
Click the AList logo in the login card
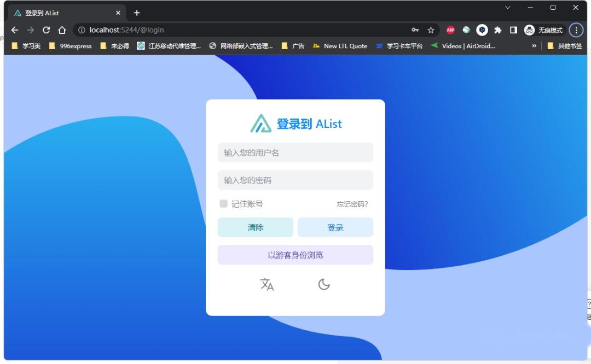click(x=261, y=124)
